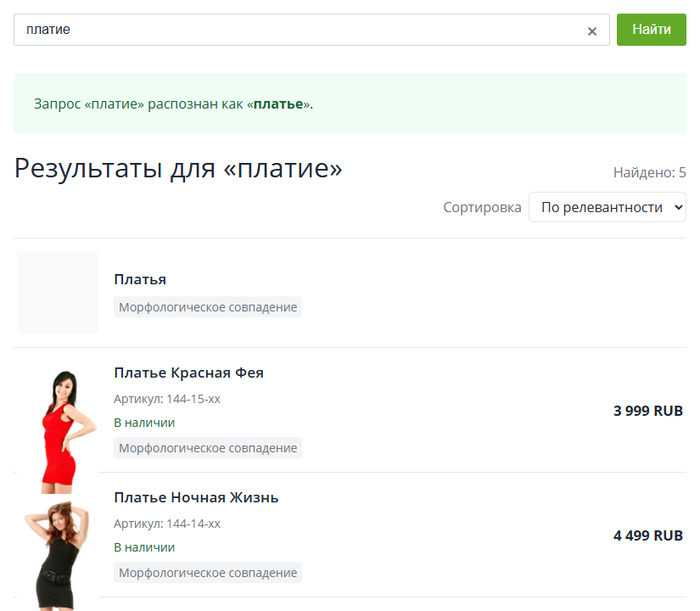The height and width of the screenshot is (611, 700).
Task: Click the Артикул: 144-15-xx text
Action: pos(167,399)
